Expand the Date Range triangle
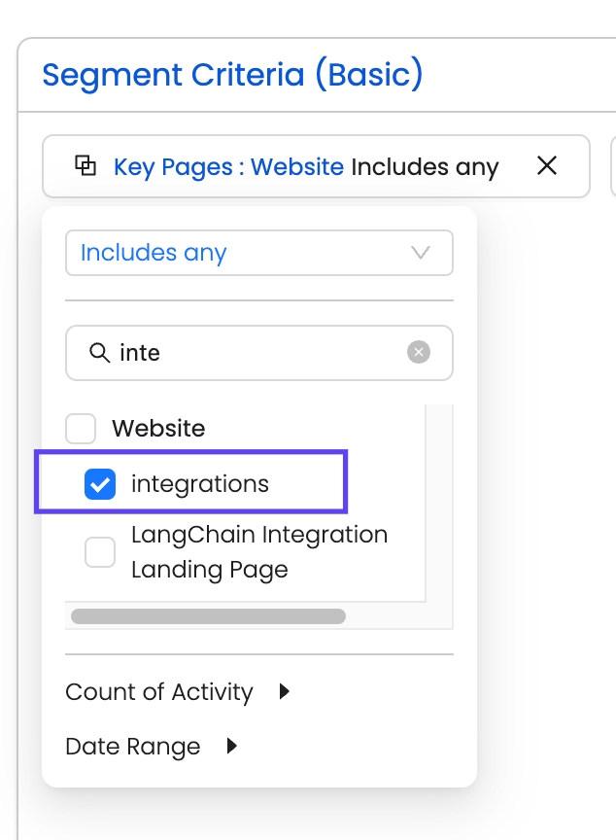616x840 pixels. click(x=231, y=747)
